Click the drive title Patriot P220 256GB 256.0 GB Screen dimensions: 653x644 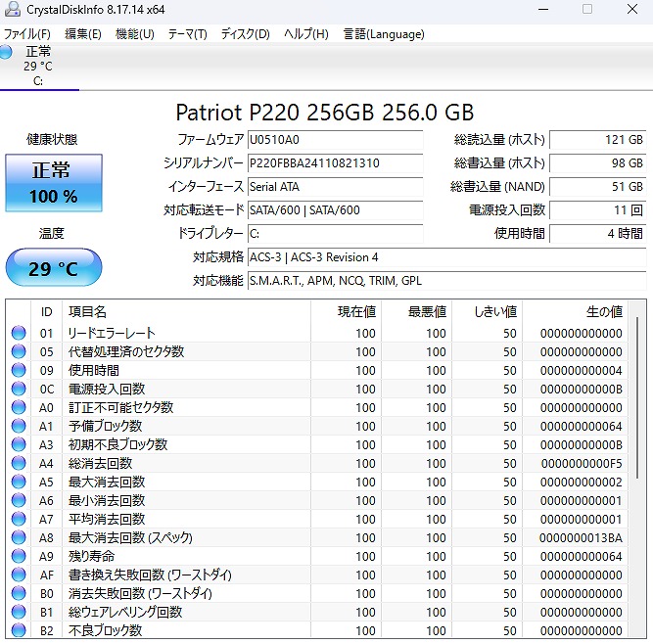[x=325, y=113]
